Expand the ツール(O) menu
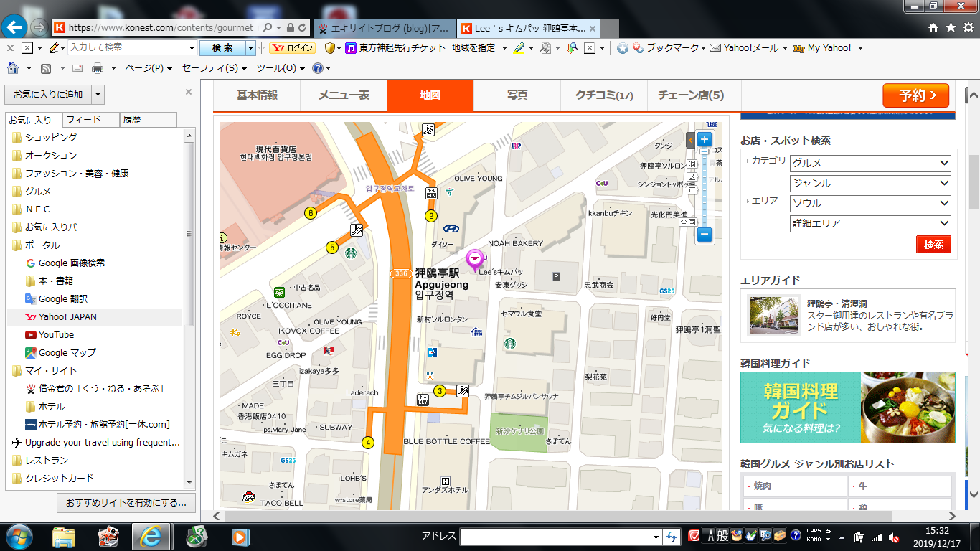This screenshot has height=551, width=980. pos(281,68)
